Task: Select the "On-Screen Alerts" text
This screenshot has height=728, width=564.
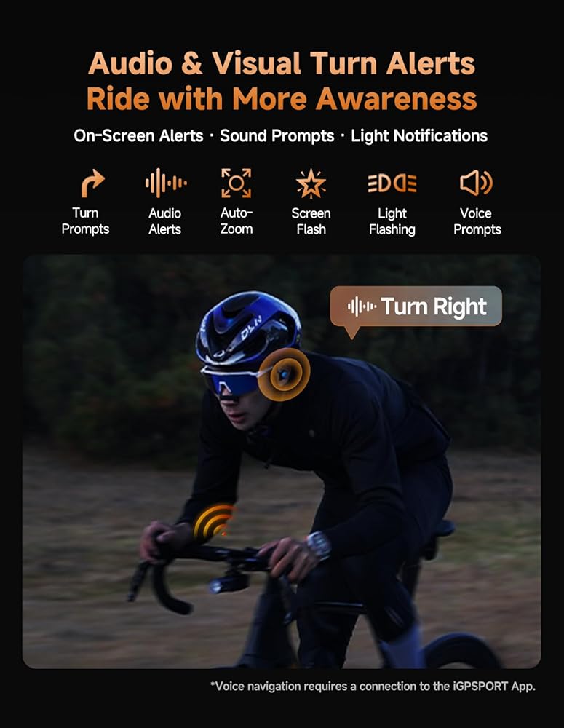Action: coord(138,136)
